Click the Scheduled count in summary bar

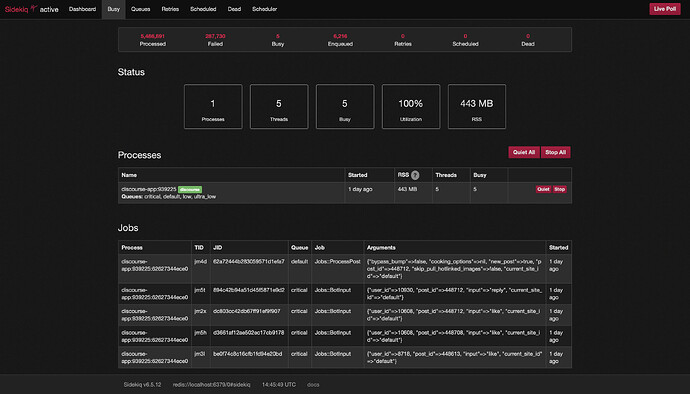coord(465,36)
